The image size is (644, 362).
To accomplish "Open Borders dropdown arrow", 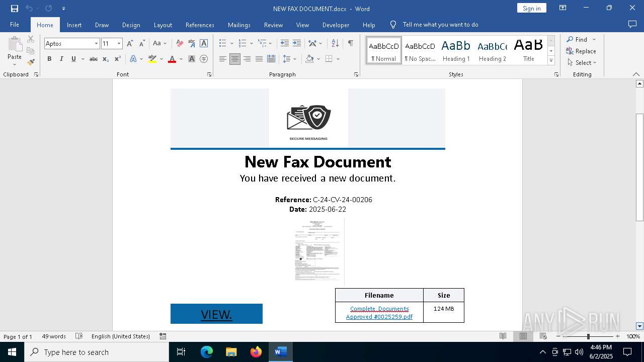I will point(338,59).
